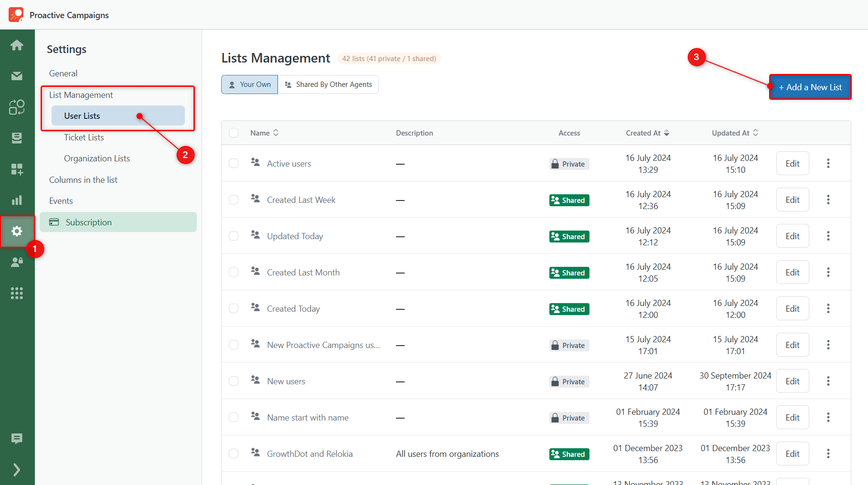Screen dimensions: 868x485
Task: Open the apps dot grid icon
Action: 17,293
